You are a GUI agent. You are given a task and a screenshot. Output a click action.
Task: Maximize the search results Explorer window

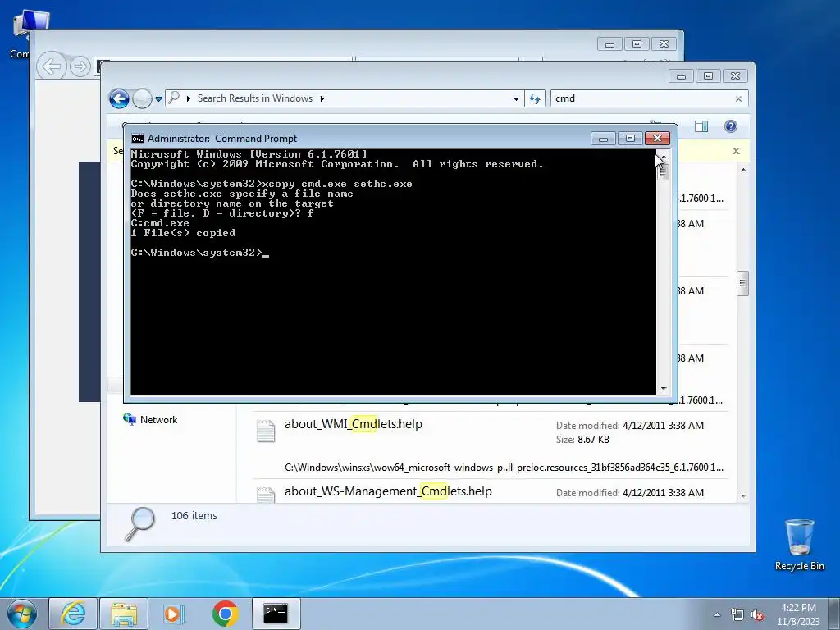click(x=708, y=76)
